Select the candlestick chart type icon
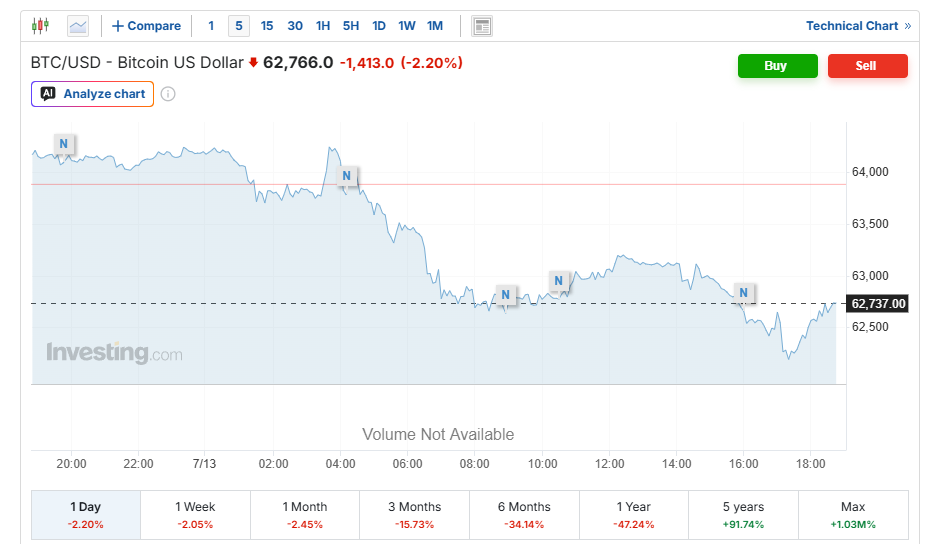932x544 pixels. [x=40, y=26]
